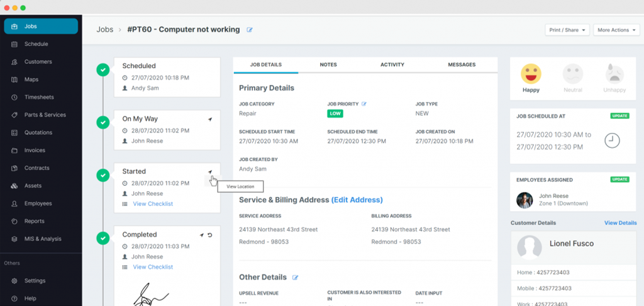
Task: Click the Edit Address link
Action: [357, 200]
